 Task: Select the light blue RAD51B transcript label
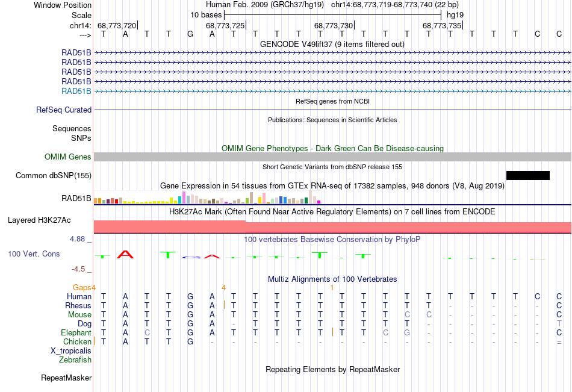tap(76, 92)
